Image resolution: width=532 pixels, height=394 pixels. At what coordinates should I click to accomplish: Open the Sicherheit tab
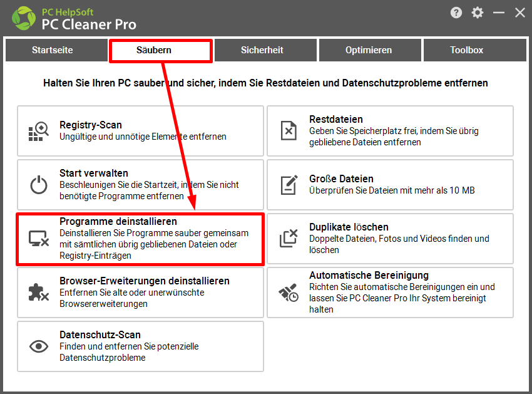[265, 50]
